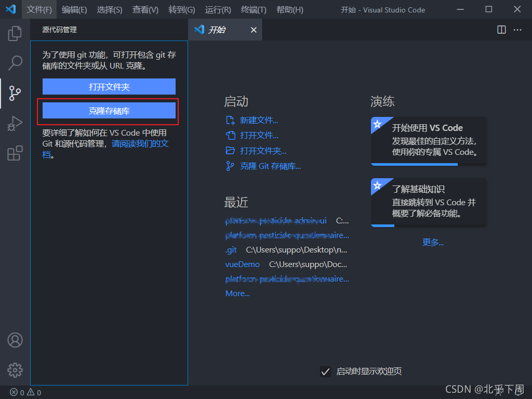Click the VS Code logo in title bar
This screenshot has height=399, width=532.
pyautogui.click(x=11, y=9)
